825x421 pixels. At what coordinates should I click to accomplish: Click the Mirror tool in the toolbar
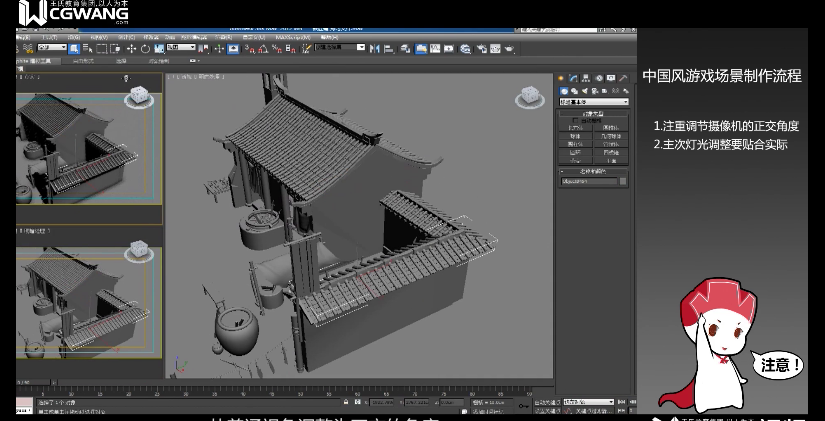[x=375, y=48]
